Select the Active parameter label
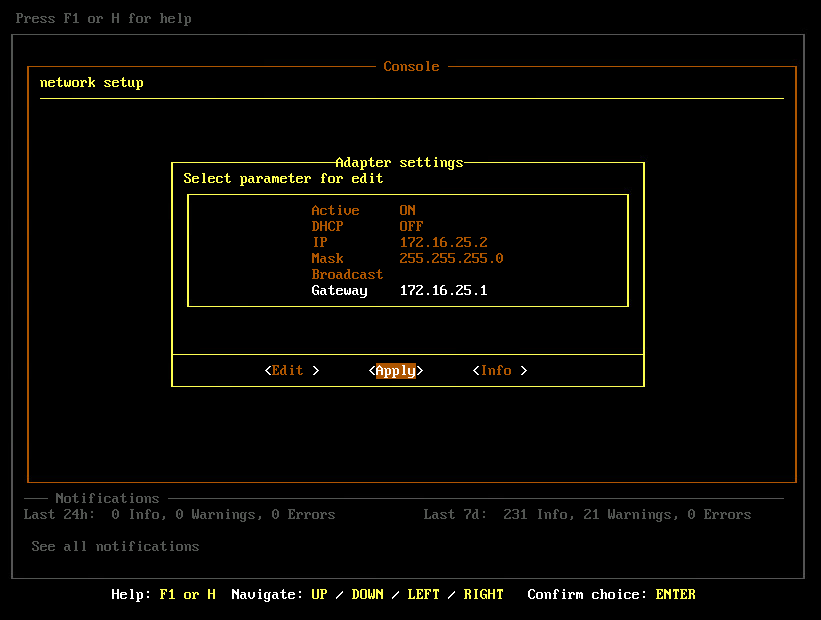 click(335, 211)
